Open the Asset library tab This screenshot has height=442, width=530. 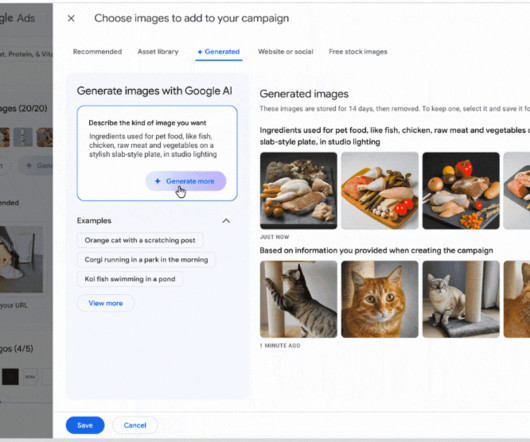158,52
